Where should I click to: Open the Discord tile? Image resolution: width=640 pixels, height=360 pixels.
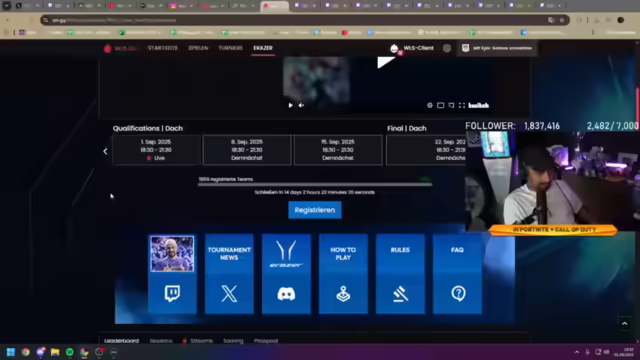tap(286, 293)
